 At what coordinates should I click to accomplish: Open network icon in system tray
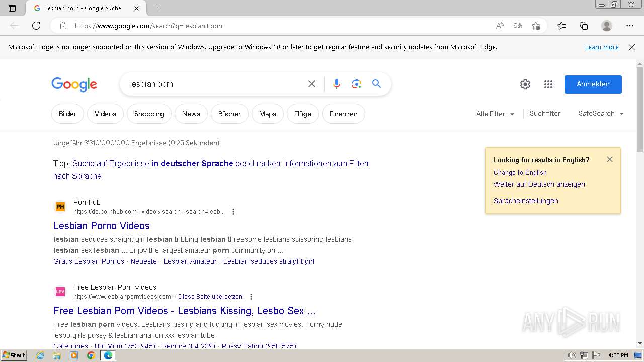(584, 355)
